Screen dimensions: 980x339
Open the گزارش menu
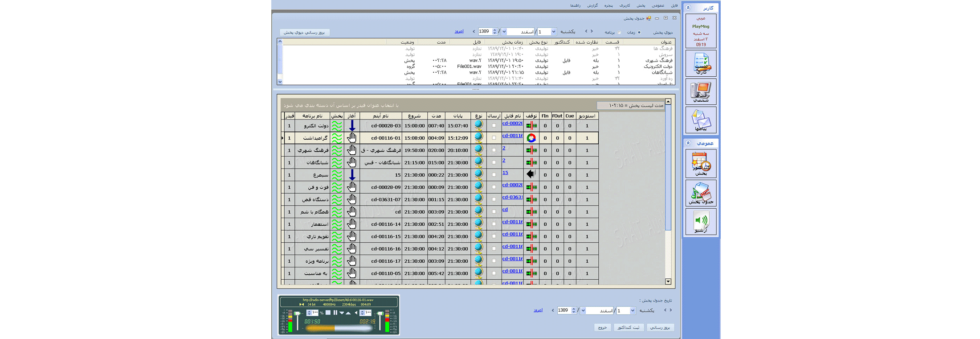[x=592, y=5]
